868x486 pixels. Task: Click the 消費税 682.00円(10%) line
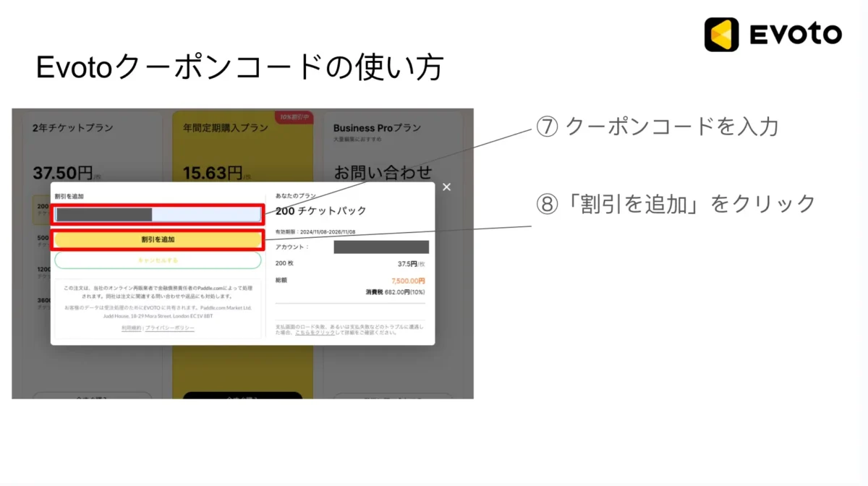[x=396, y=292]
